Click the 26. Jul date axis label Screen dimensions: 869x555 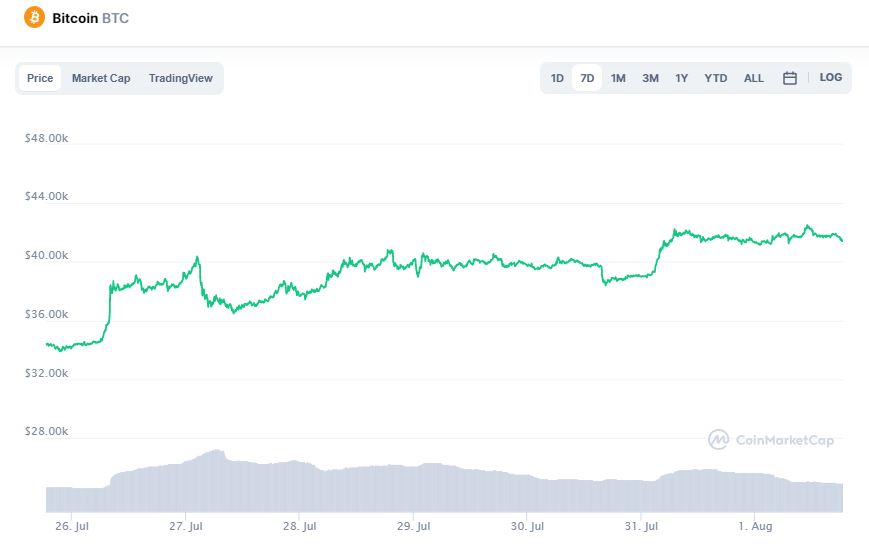[x=71, y=525]
